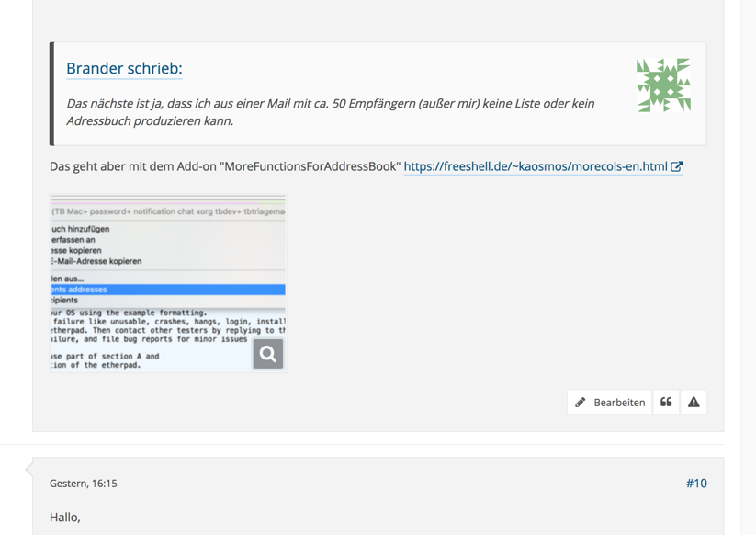Click the 'Gestern, 16:15' timestamp
This screenshot has width=756, height=535.
tap(84, 484)
